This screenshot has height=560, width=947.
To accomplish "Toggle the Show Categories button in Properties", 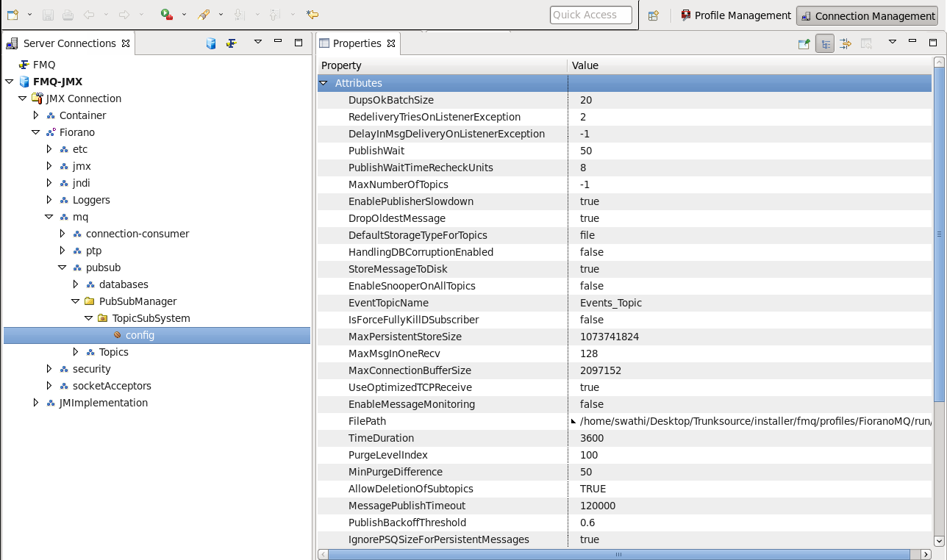I will coord(825,44).
